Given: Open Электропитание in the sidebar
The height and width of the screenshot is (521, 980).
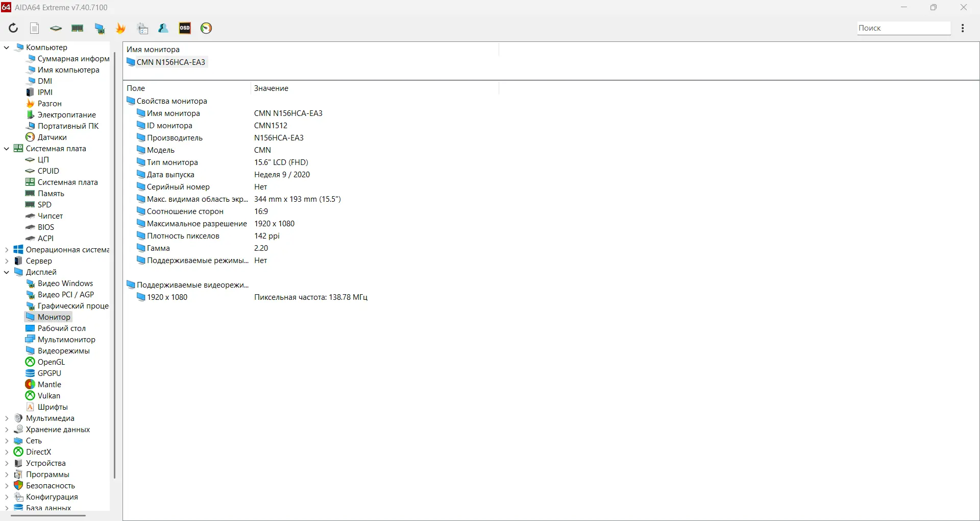Looking at the screenshot, I should [61, 115].
